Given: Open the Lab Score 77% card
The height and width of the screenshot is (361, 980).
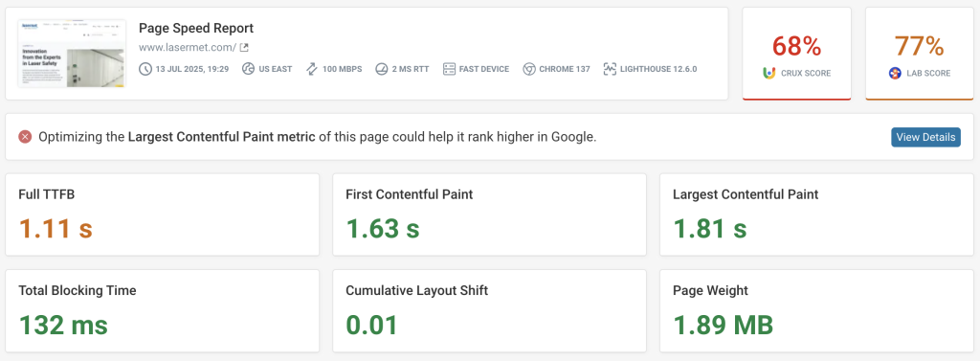Looking at the screenshot, I should tap(920, 54).
